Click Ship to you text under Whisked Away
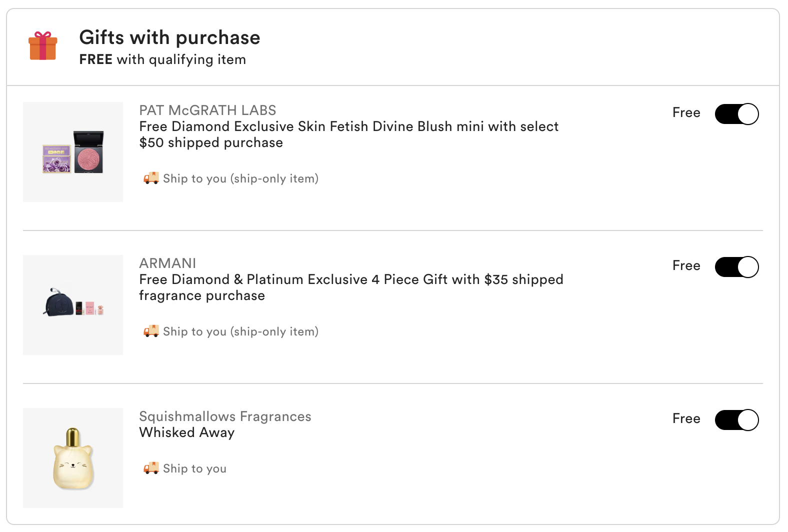 point(194,468)
